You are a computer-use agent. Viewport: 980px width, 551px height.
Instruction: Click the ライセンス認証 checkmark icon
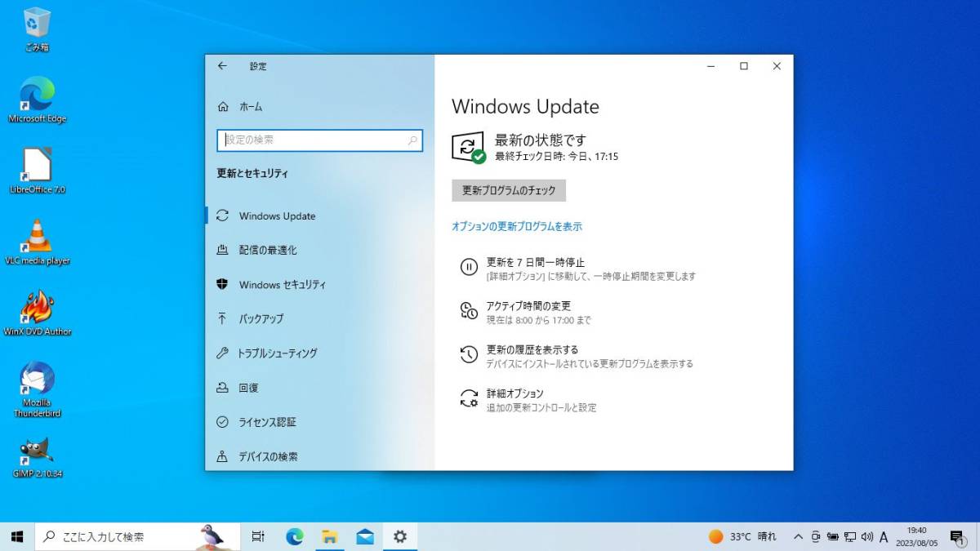[222, 422]
